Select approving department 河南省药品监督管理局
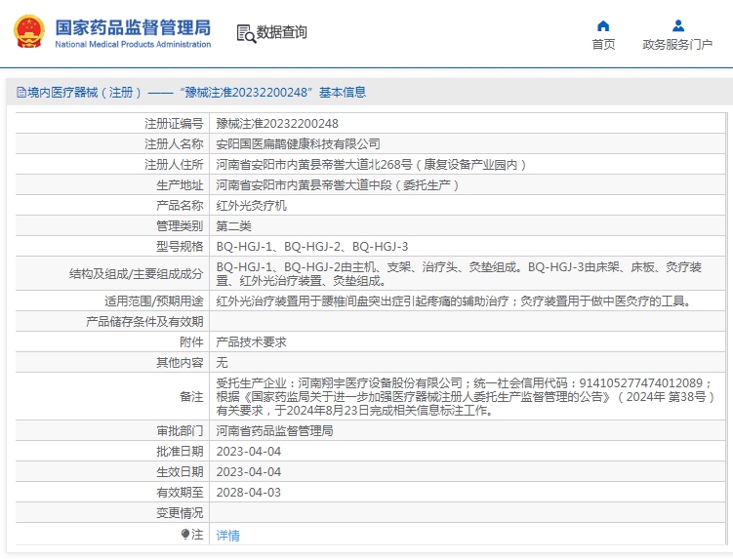The width and height of the screenshot is (733, 560). (274, 431)
